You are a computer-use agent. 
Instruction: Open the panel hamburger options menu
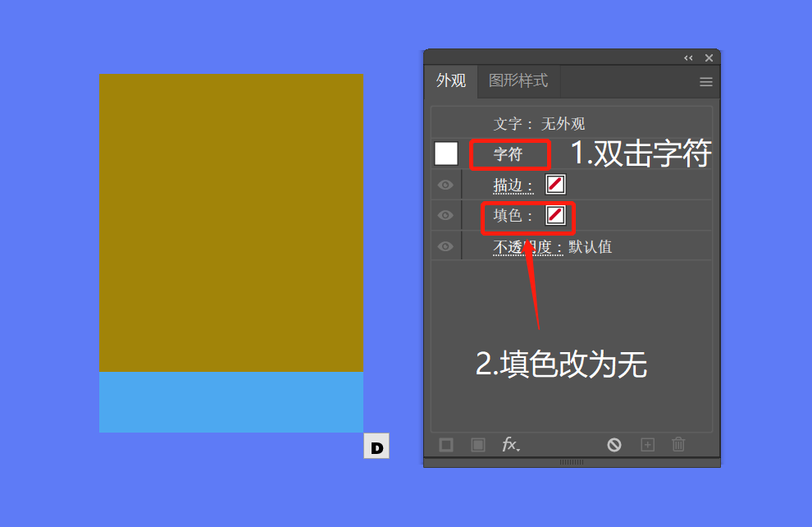(706, 82)
